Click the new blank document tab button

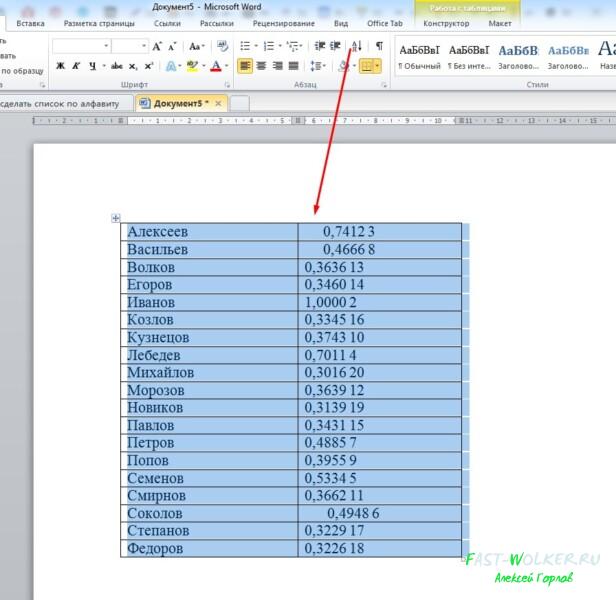click(239, 103)
